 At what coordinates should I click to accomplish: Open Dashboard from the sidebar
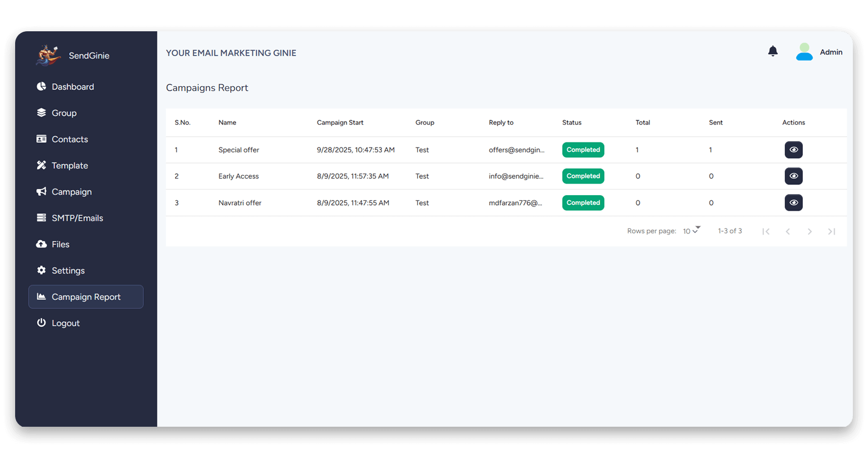[x=73, y=87]
